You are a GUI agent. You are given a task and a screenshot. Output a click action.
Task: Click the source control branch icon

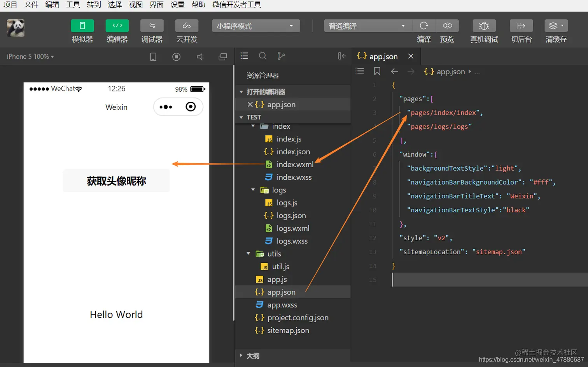[x=281, y=56]
